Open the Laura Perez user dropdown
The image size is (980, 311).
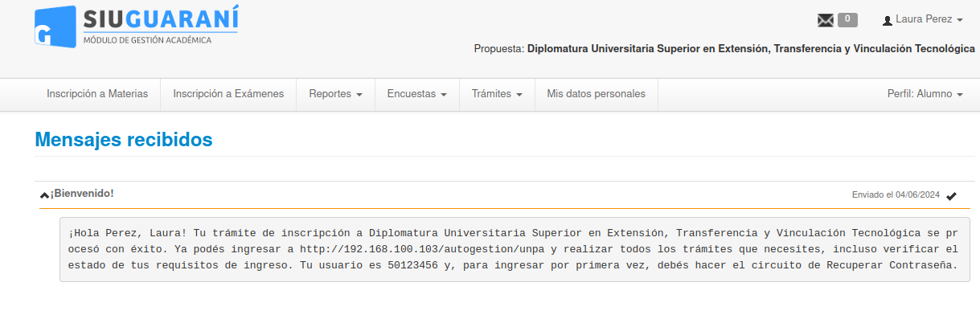923,19
